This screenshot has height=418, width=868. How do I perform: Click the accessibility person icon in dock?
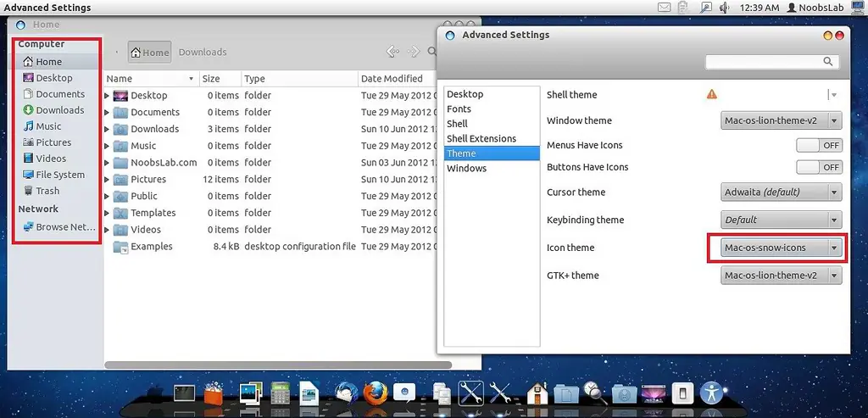[711, 393]
